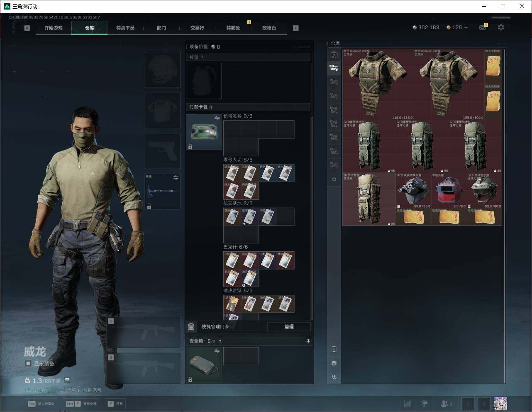Image resolution: width=532 pixels, height=412 pixels.
Task: Click the stash sort stack icon
Action: click(x=334, y=363)
